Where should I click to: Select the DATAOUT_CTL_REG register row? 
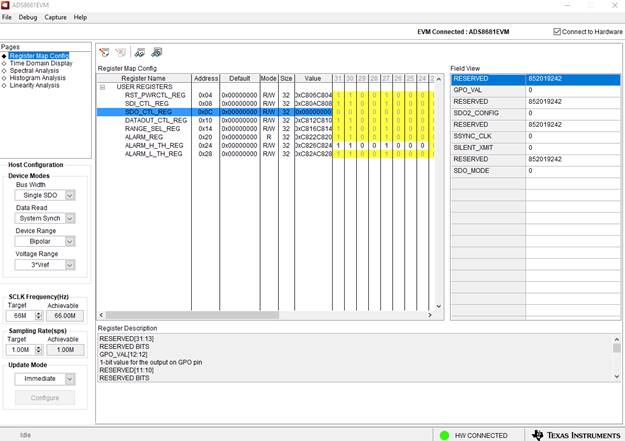[265, 120]
